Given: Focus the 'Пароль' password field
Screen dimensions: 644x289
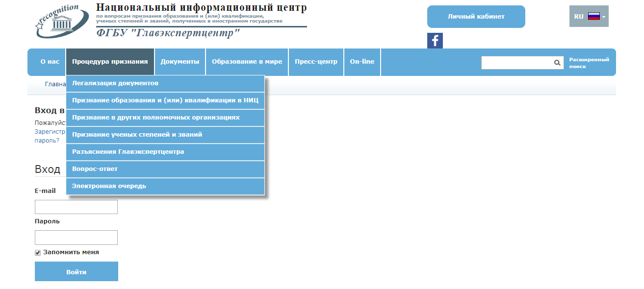Looking at the screenshot, I should coord(76,238).
